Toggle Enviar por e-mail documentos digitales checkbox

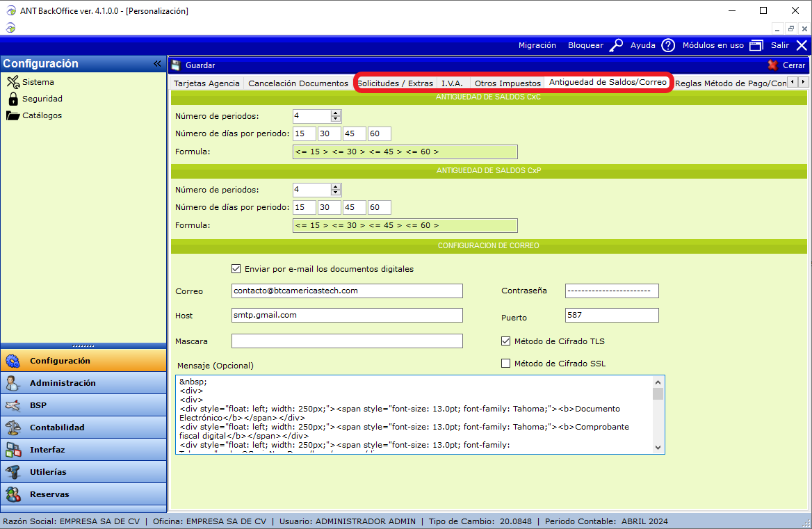[236, 269]
